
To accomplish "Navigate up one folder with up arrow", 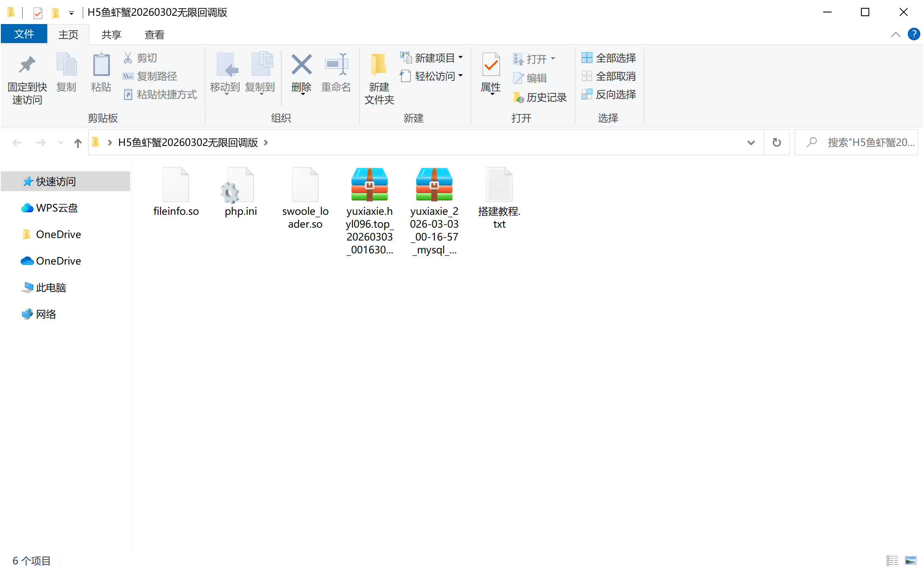I will tap(78, 143).
